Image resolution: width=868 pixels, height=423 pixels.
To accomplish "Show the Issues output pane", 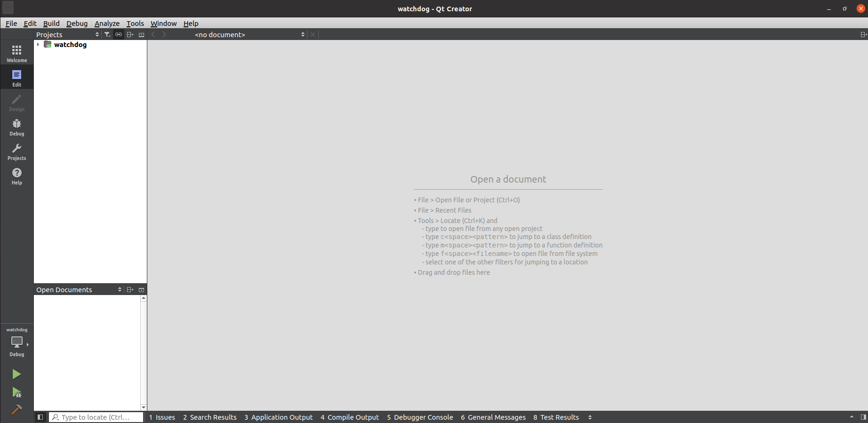I will click(x=162, y=417).
